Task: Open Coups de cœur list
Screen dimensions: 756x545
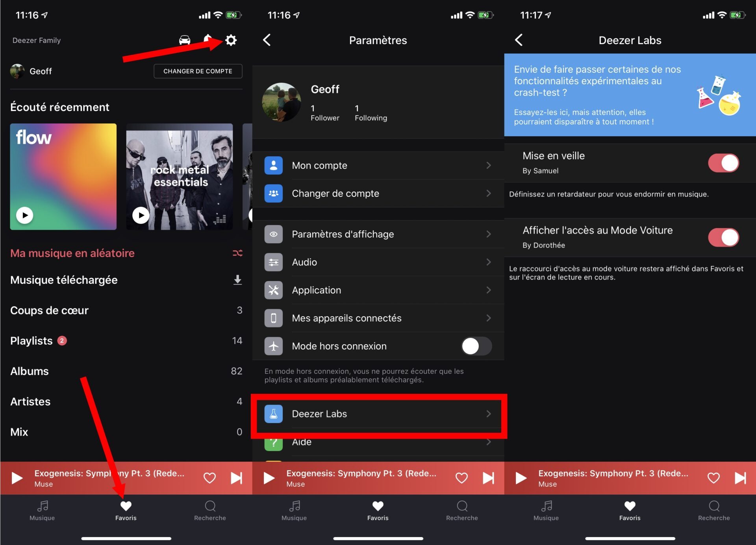Action: click(126, 310)
